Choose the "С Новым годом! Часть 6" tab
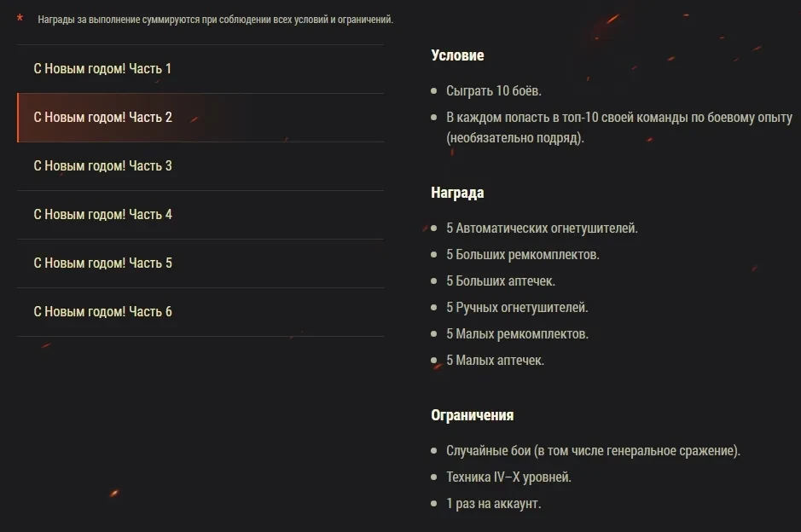Screen dimensions: 801x532 click(102, 311)
